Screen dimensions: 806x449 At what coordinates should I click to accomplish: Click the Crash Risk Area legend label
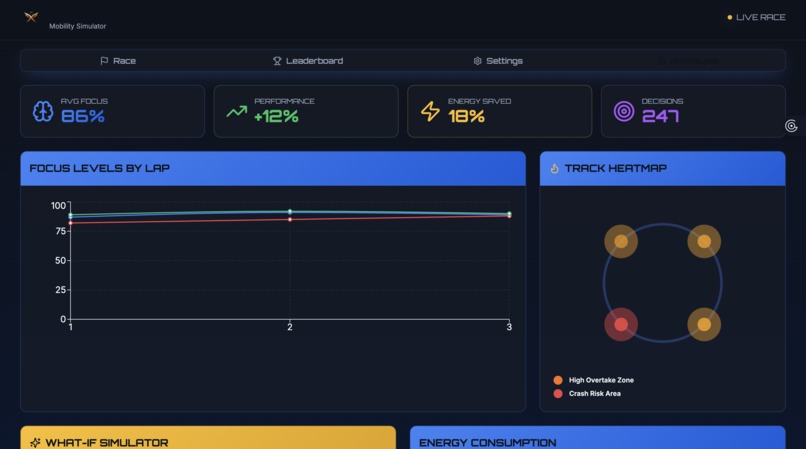click(594, 393)
